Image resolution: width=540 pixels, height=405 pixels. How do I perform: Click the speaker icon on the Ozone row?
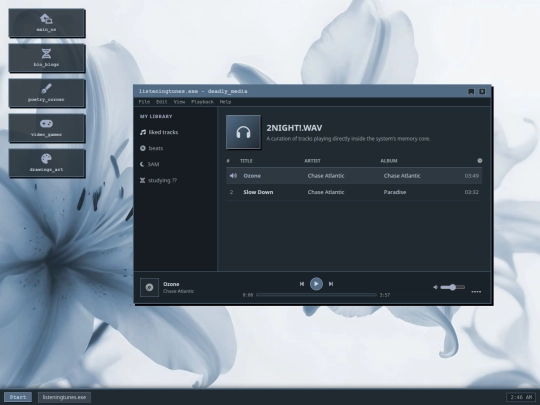click(x=233, y=176)
